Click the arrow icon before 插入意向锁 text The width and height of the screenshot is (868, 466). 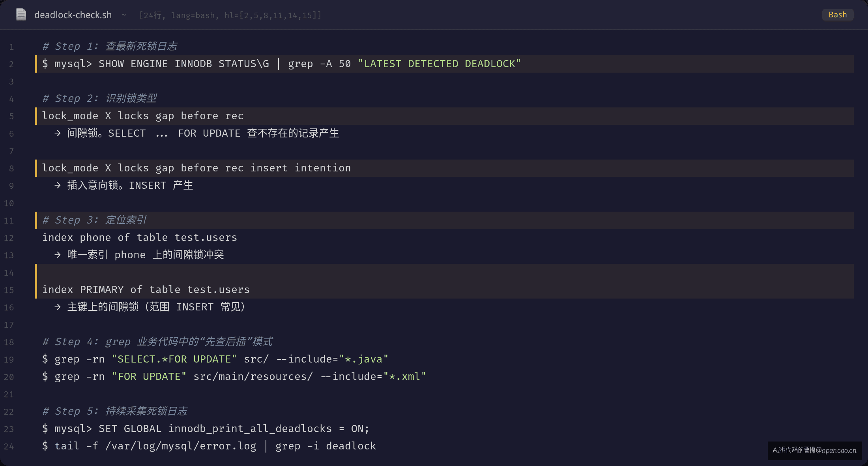click(x=58, y=186)
